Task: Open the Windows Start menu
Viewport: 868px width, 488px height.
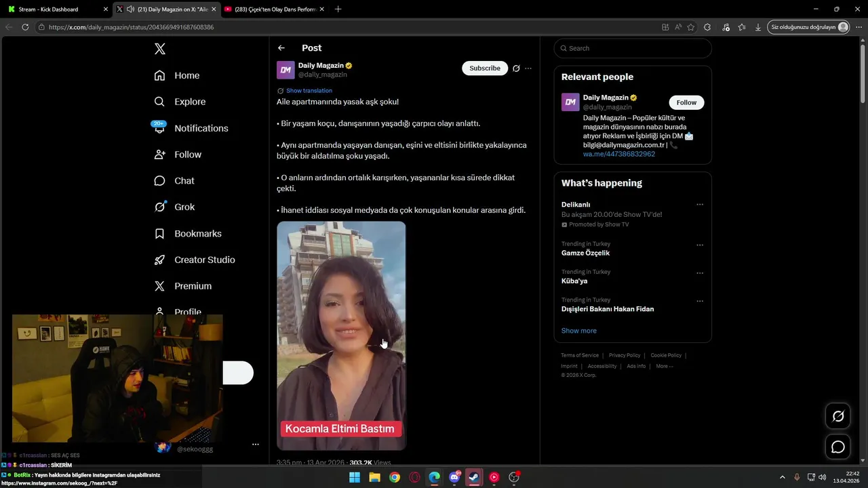Action: (355, 477)
